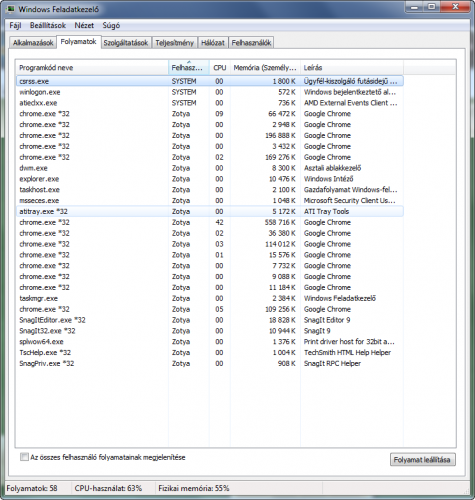Click the TechSmith HTML Help Helper description
The height and width of the screenshot is (500, 475).
tap(347, 353)
